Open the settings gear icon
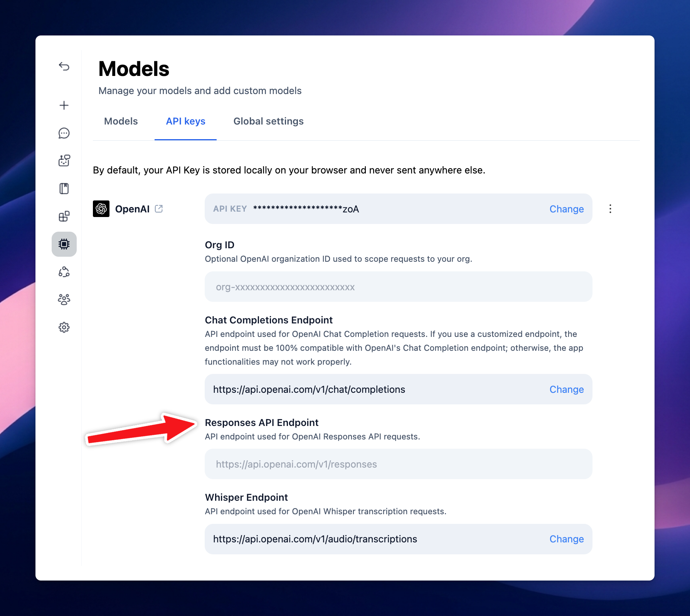Viewport: 690px width, 616px height. [x=64, y=327]
